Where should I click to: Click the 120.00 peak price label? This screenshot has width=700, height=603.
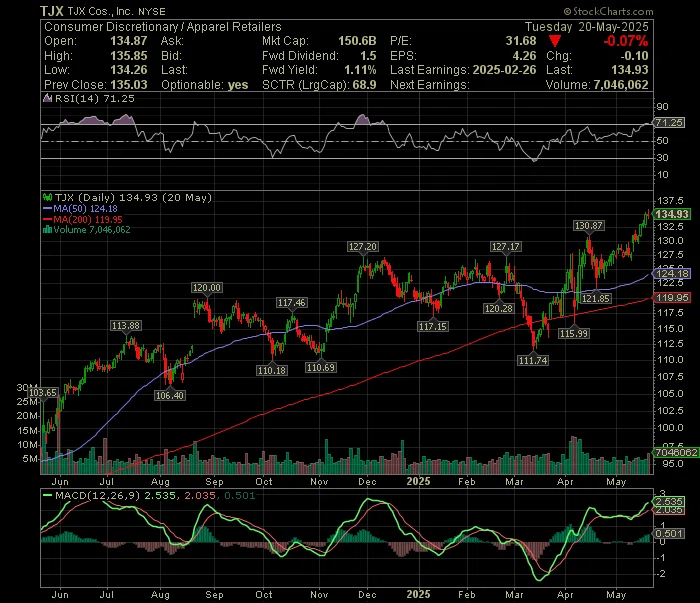[207, 288]
